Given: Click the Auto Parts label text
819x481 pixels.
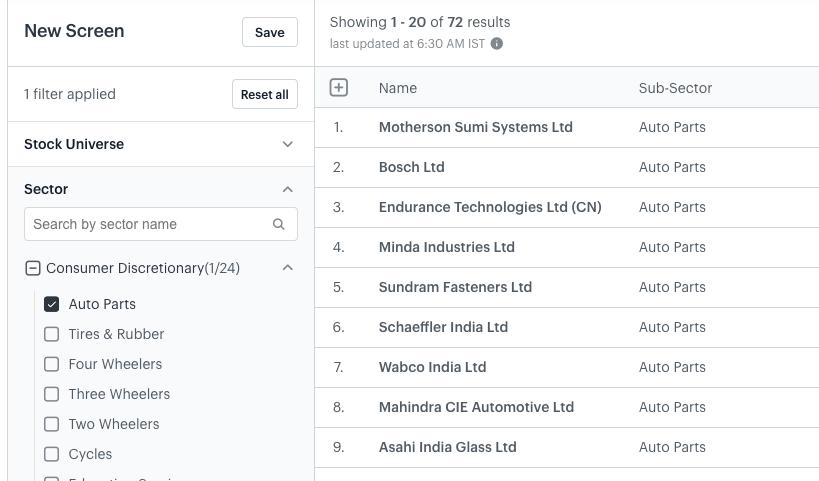Looking at the screenshot, I should pos(102,304).
